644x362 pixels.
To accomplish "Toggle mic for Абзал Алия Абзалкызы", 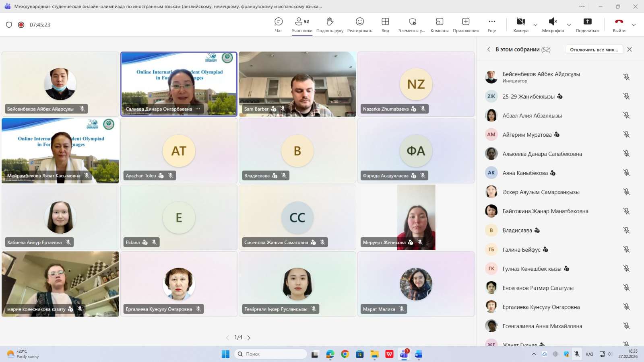I will 626,115.
